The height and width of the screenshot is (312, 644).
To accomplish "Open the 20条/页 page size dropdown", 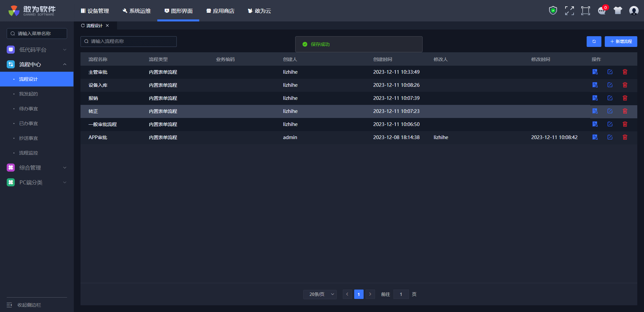I will pos(320,294).
